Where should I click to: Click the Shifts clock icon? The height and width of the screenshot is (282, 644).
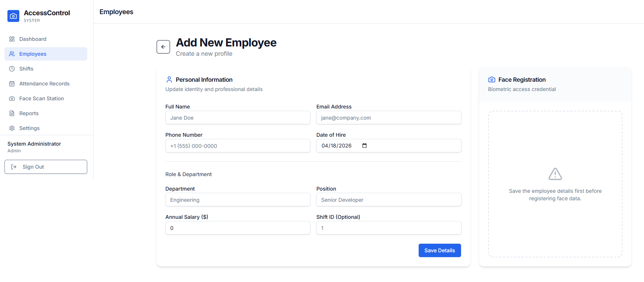(x=12, y=69)
